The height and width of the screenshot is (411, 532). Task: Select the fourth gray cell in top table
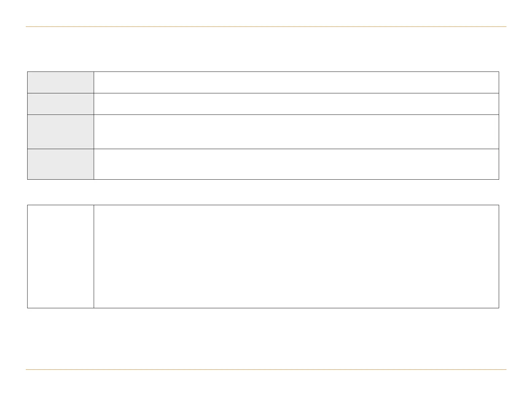60,164
